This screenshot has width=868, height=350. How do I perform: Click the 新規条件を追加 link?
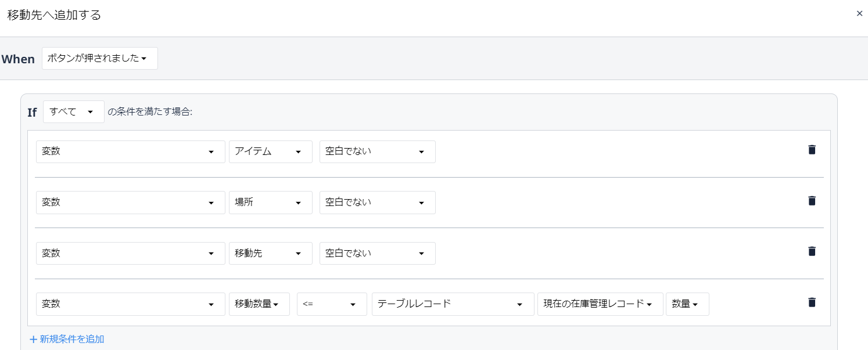[x=67, y=339]
